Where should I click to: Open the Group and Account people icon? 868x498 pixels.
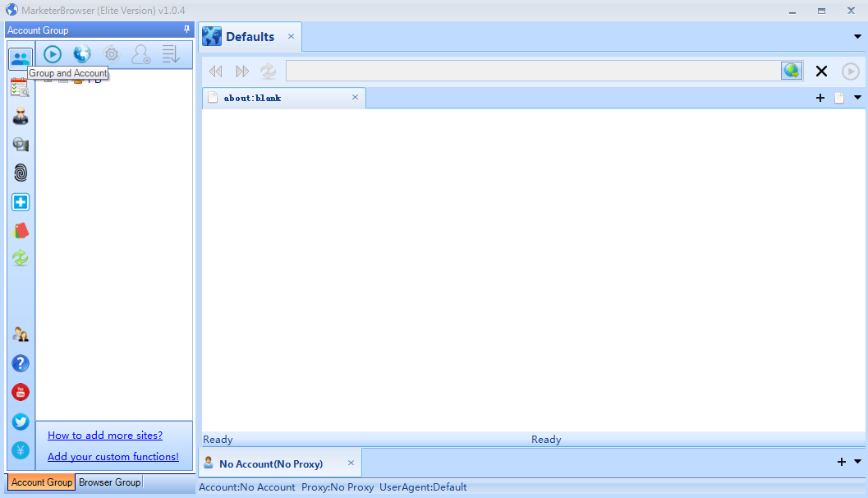coord(21,58)
